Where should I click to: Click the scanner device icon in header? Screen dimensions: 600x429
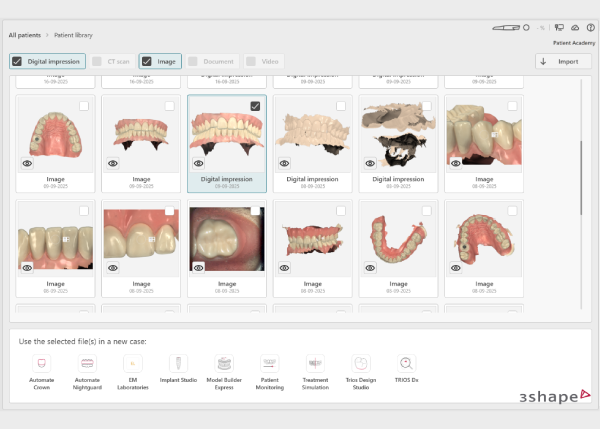[x=506, y=28]
